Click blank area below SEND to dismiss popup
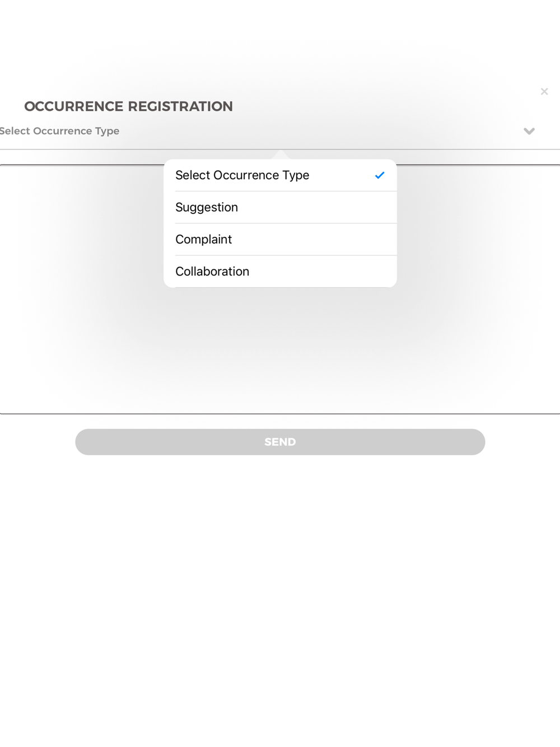This screenshot has width=560, height=747. 280,588
